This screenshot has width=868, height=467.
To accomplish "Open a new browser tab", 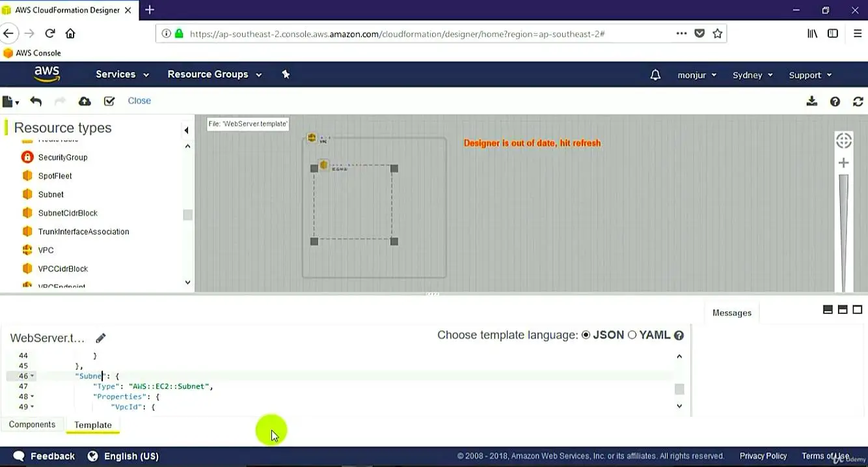I will tap(150, 10).
